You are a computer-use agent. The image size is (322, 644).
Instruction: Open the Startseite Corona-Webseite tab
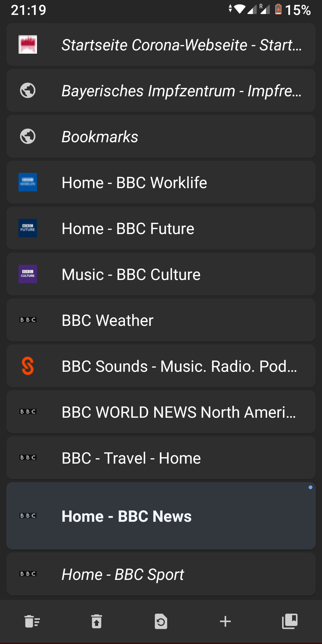pyautogui.click(x=161, y=45)
